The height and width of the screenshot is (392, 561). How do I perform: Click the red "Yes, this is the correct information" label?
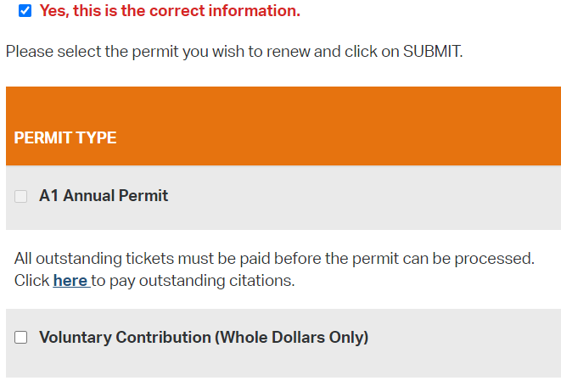coord(170,11)
